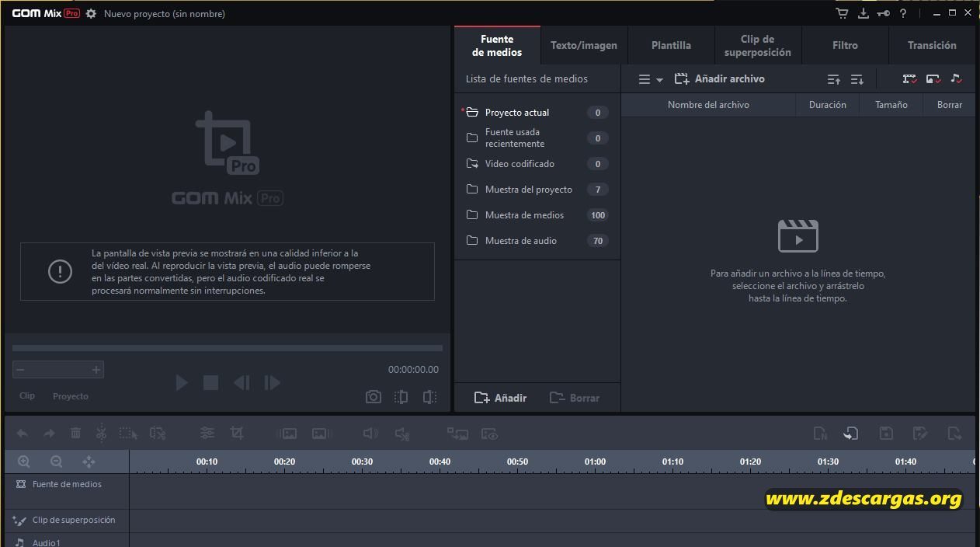Open the list view dropdown menu
The image size is (980, 547).
[651, 79]
